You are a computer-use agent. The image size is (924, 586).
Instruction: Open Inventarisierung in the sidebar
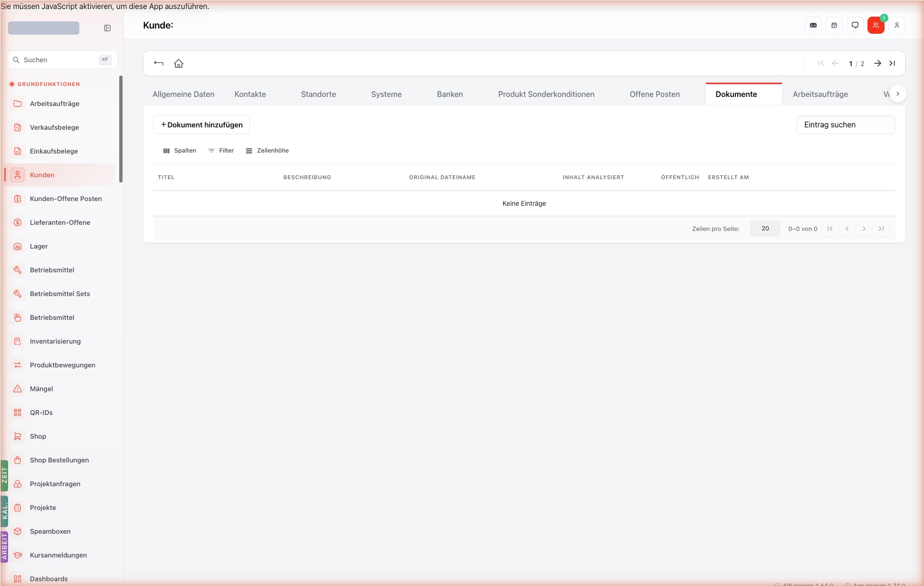60,341
